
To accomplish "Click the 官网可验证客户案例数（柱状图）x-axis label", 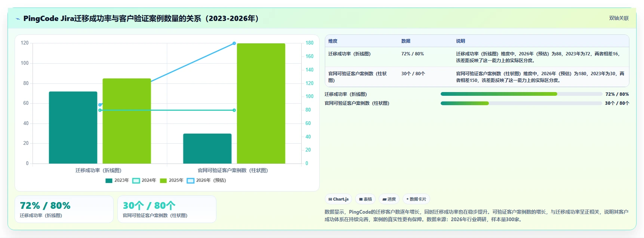I will pyautogui.click(x=233, y=171).
